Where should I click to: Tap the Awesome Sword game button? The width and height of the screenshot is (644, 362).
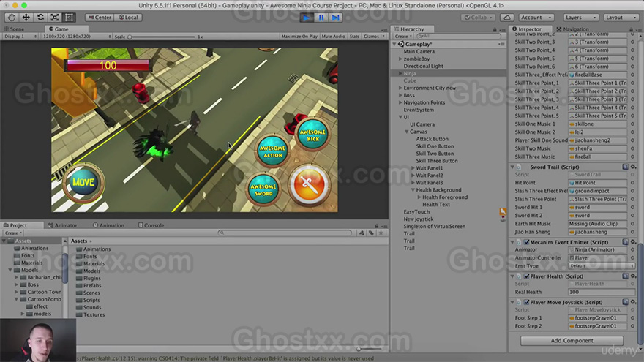click(263, 189)
